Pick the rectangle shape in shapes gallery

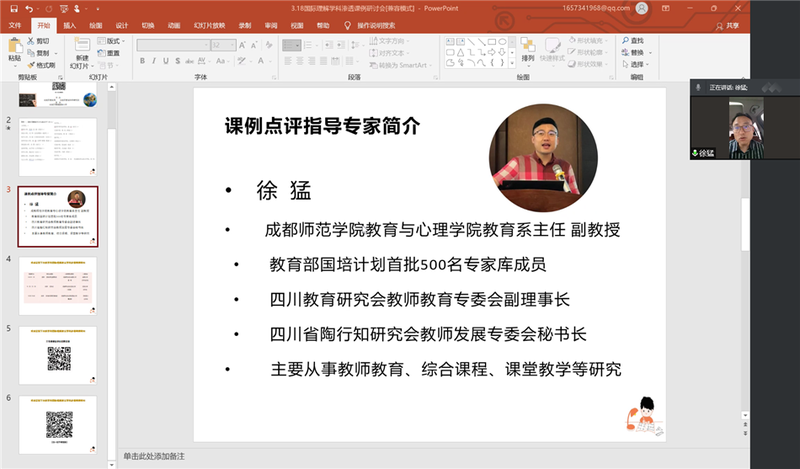492,42
